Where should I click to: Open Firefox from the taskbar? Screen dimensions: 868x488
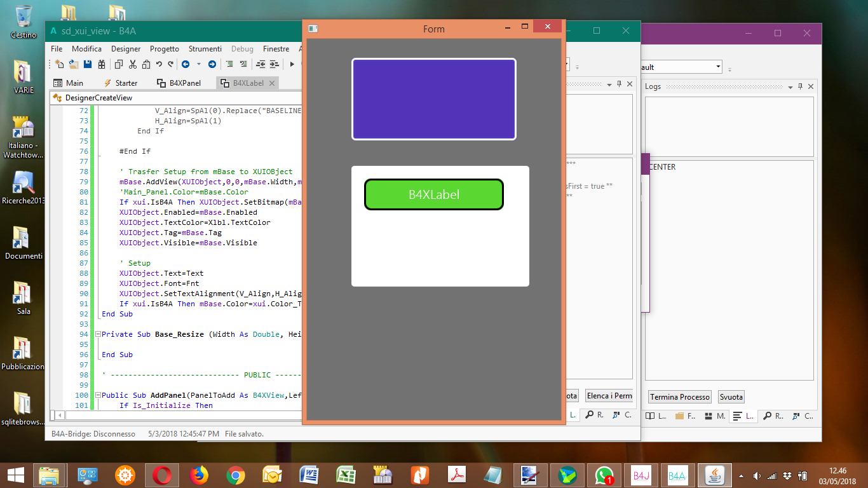coord(199,475)
